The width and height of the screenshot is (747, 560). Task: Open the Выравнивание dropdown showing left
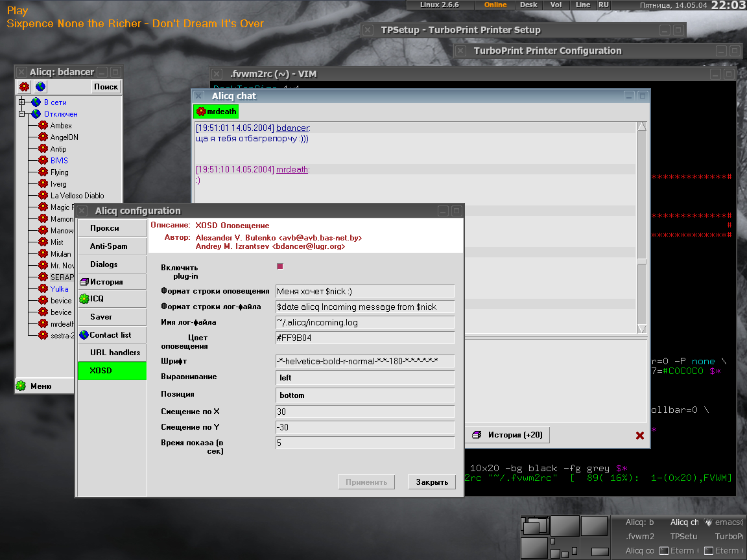(365, 378)
